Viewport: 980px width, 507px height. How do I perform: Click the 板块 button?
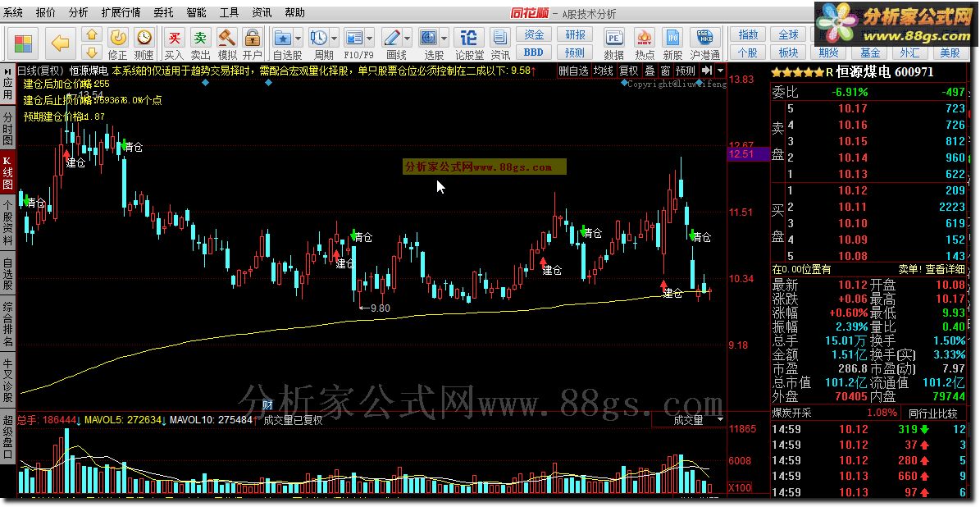788,53
